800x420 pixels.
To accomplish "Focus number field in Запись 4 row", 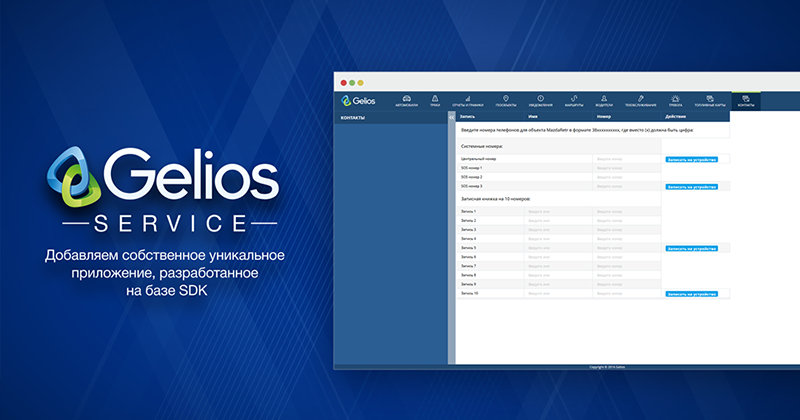I will 627,239.
